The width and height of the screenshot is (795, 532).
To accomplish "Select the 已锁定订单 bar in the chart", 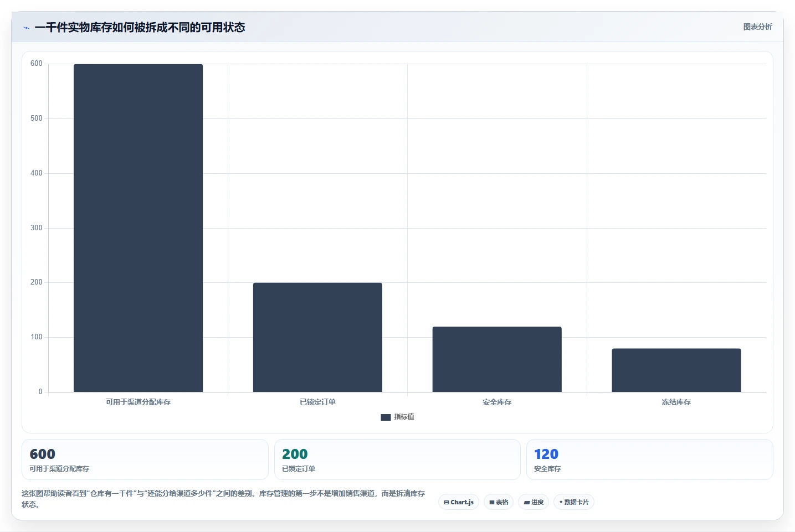I will click(317, 337).
